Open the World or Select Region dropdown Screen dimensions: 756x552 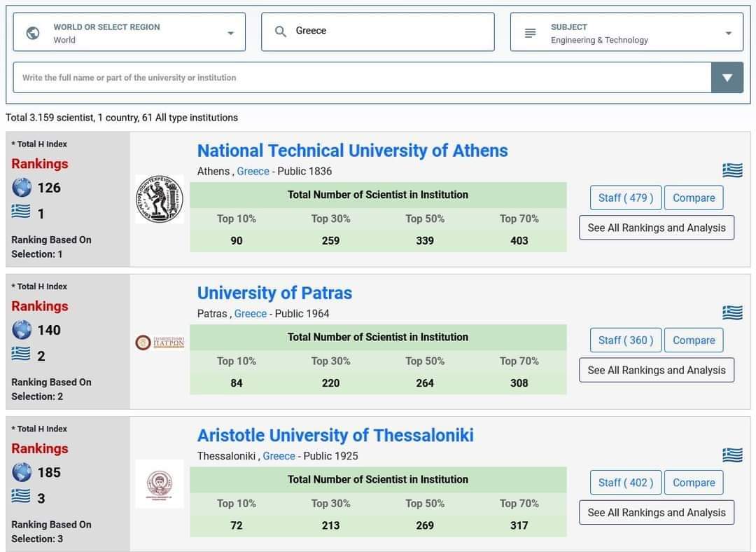(129, 32)
